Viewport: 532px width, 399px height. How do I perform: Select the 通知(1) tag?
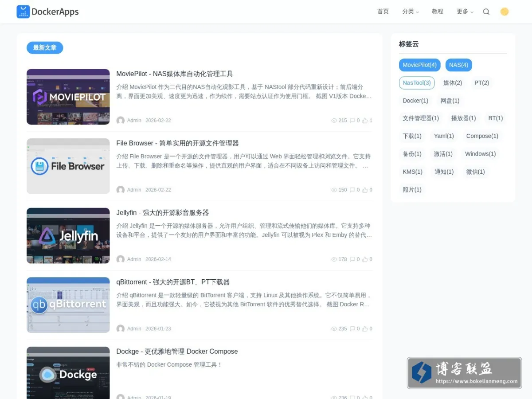coord(444,172)
